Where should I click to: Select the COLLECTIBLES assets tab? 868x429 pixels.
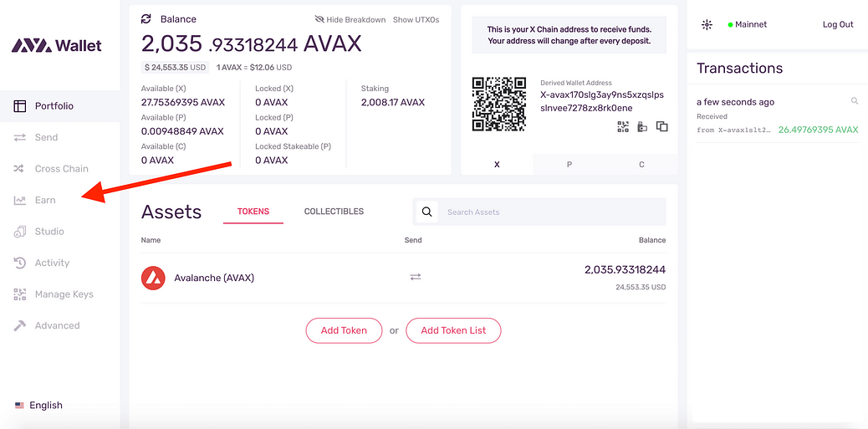(334, 212)
